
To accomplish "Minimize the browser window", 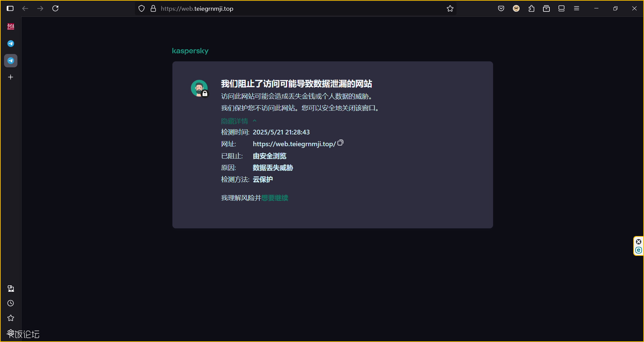I will [596, 8].
